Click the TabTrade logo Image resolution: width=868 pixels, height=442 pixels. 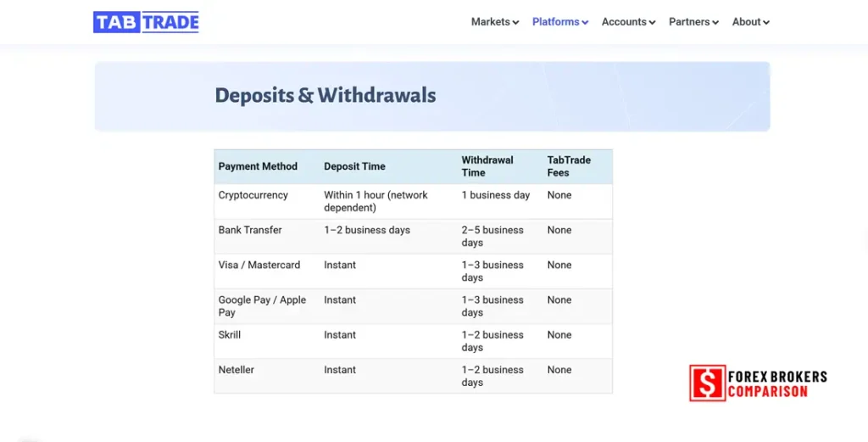point(146,22)
